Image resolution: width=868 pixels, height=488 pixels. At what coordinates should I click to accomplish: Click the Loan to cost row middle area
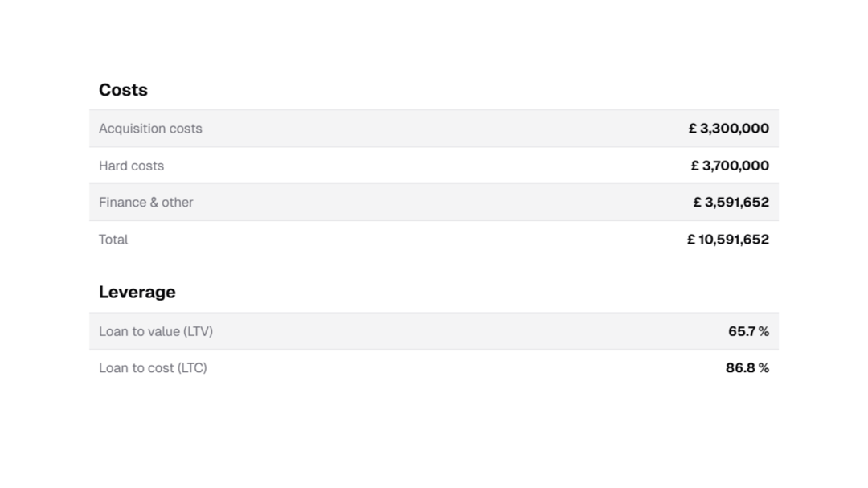click(x=434, y=367)
